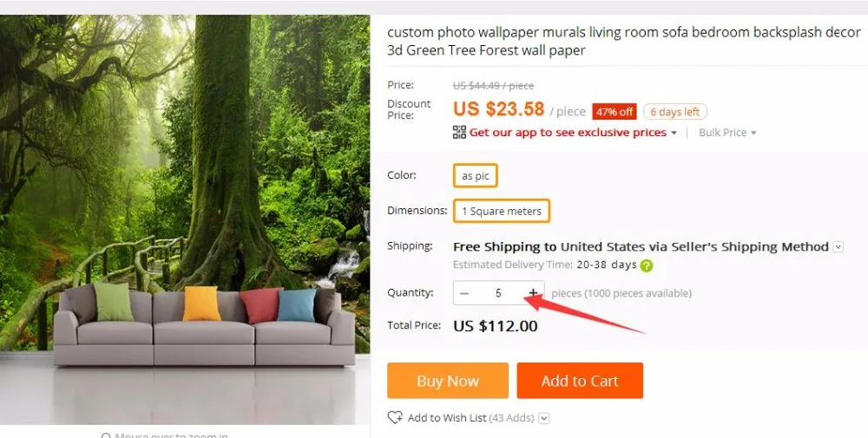Select the "as pic" color option
The image size is (868, 438).
click(476, 176)
